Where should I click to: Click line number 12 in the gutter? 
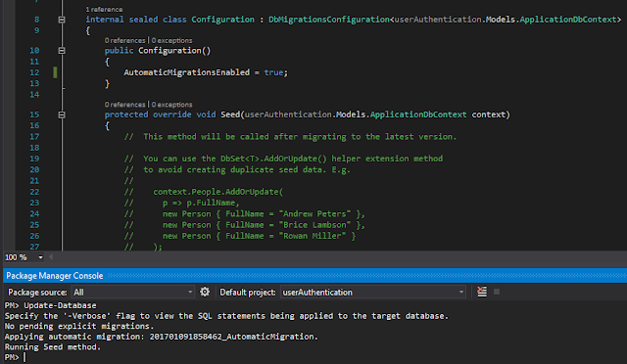coord(34,72)
